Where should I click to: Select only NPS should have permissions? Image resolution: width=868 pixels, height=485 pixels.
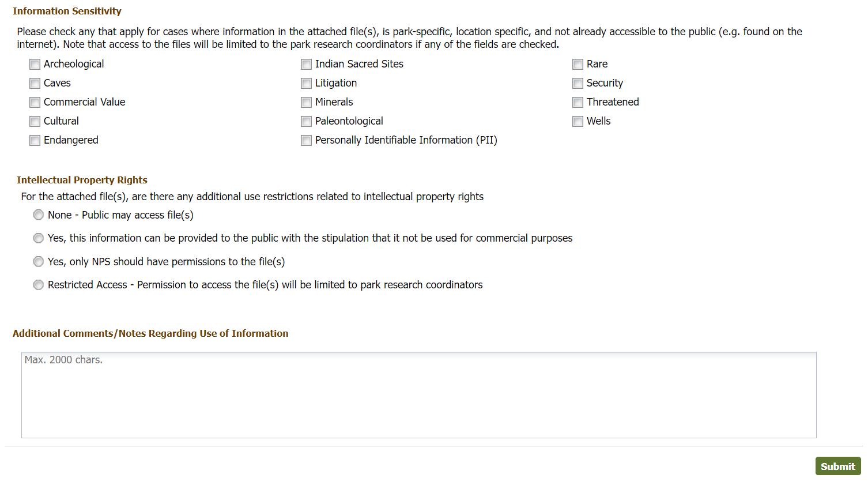(x=39, y=261)
